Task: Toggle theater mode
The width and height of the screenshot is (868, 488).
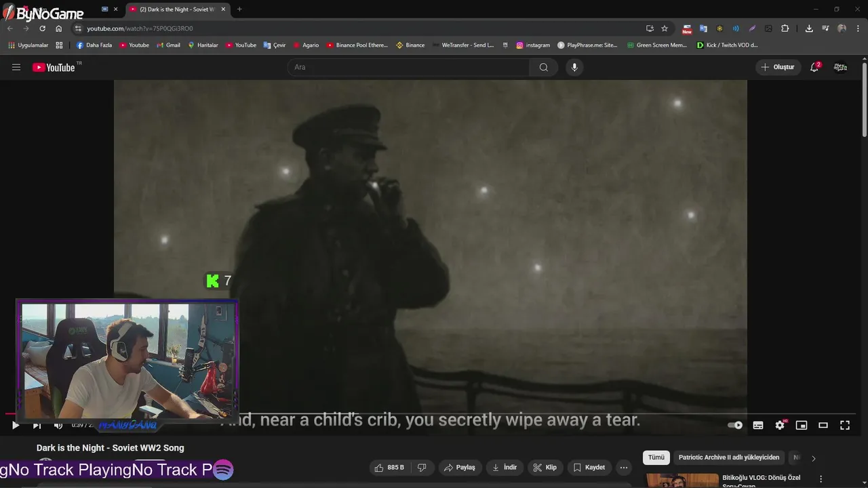Action: tap(823, 425)
